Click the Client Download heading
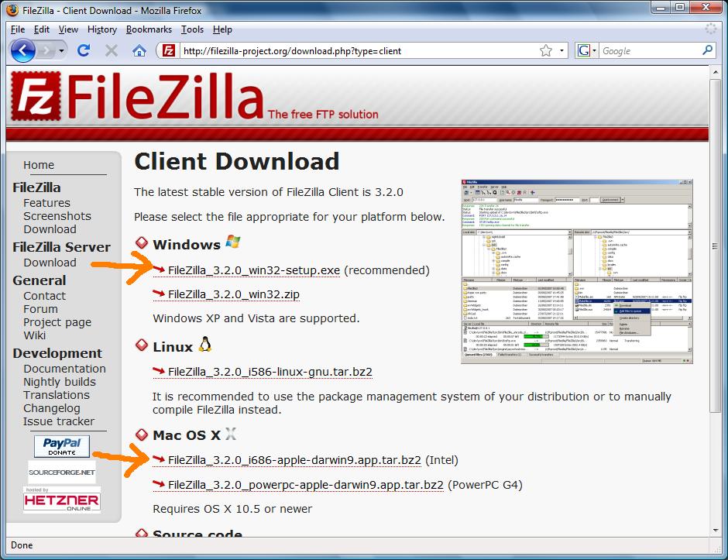The image size is (728, 560). (x=237, y=162)
